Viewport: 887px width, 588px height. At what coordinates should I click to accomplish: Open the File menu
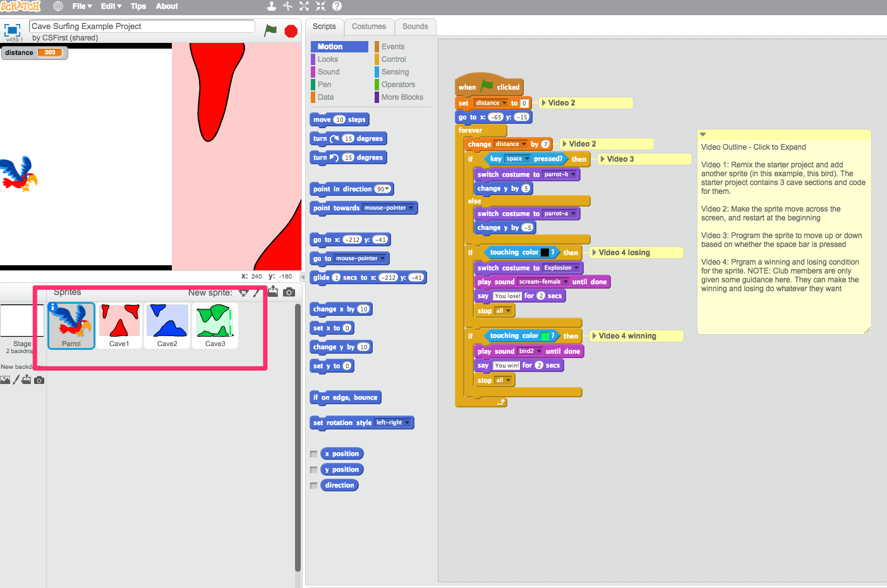click(x=82, y=6)
